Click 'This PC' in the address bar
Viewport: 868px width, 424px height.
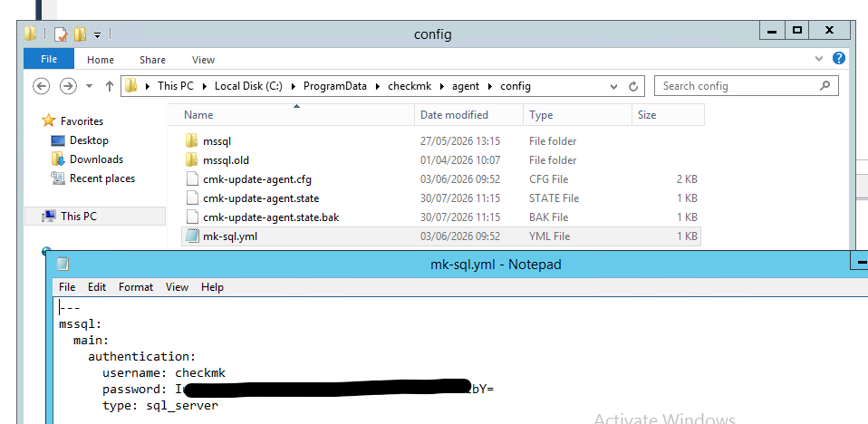tap(176, 86)
